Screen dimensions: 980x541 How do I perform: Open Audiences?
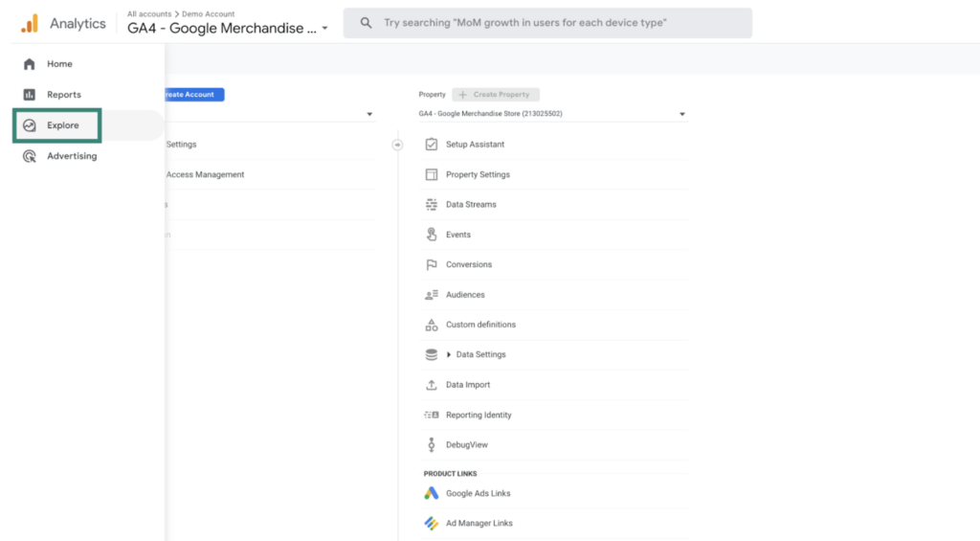pos(465,295)
